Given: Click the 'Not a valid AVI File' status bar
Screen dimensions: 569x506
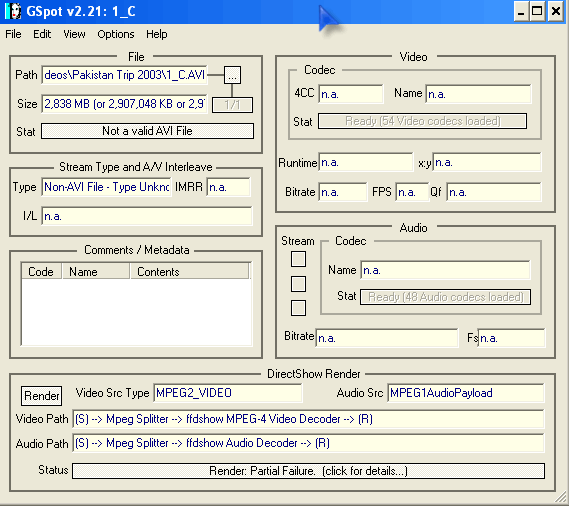Looking at the screenshot, I should click(147, 131).
